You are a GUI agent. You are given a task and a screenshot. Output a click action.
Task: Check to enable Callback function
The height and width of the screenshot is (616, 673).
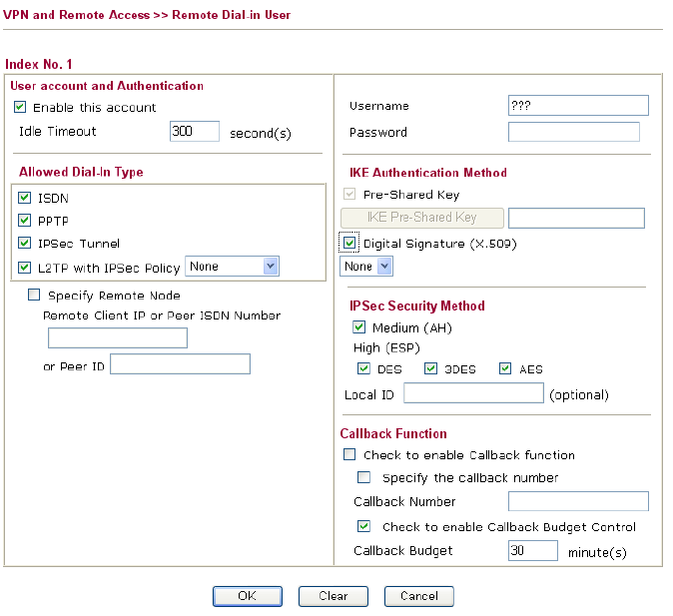pyautogui.click(x=349, y=454)
